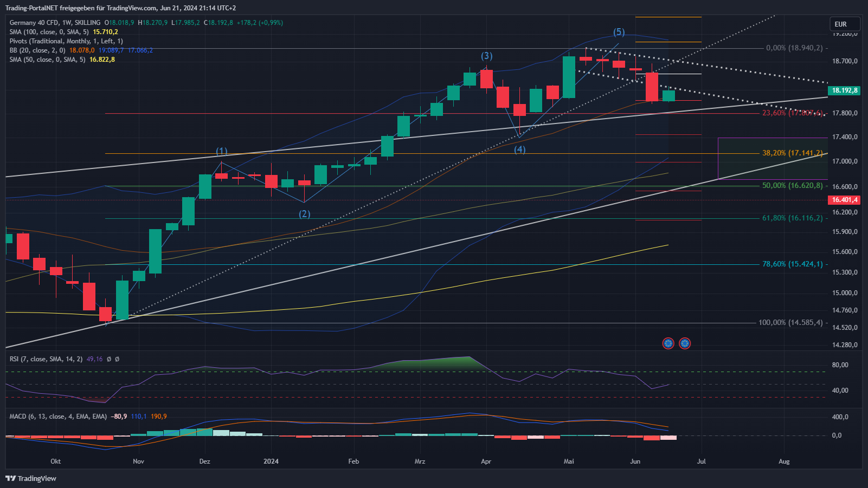Click the close value C18.192,8 in legend

pyautogui.click(x=218, y=23)
